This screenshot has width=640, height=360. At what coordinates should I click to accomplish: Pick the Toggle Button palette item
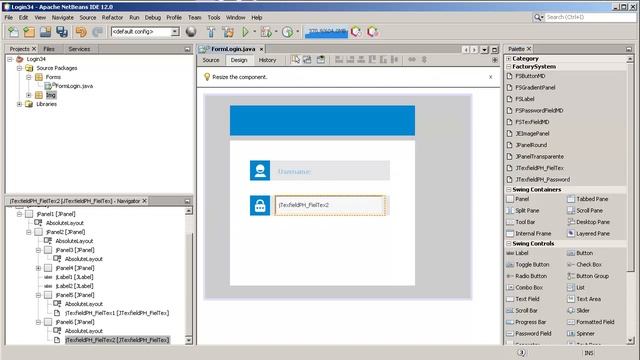[528, 264]
